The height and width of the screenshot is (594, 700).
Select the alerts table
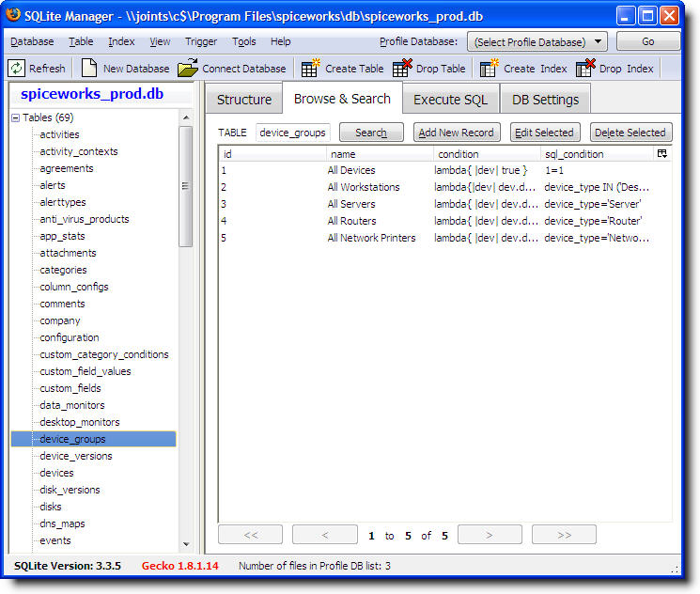53,185
